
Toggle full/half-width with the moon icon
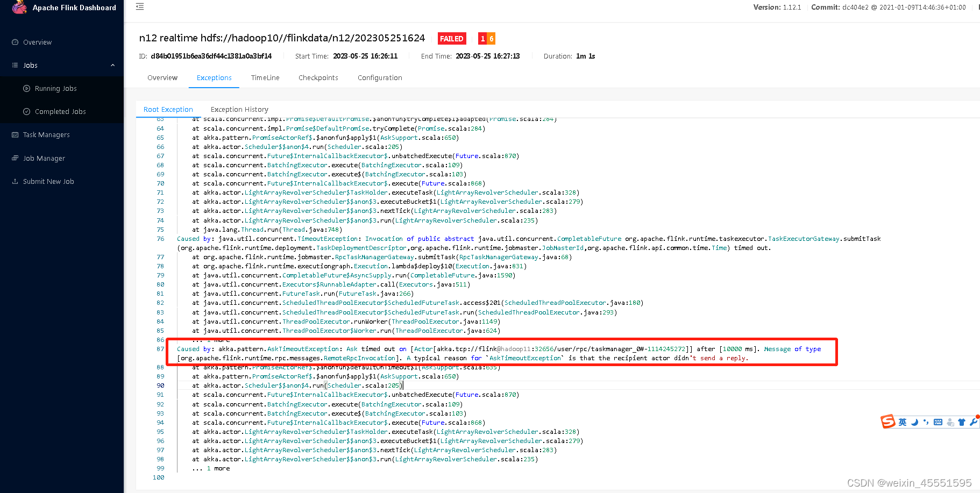coord(914,421)
